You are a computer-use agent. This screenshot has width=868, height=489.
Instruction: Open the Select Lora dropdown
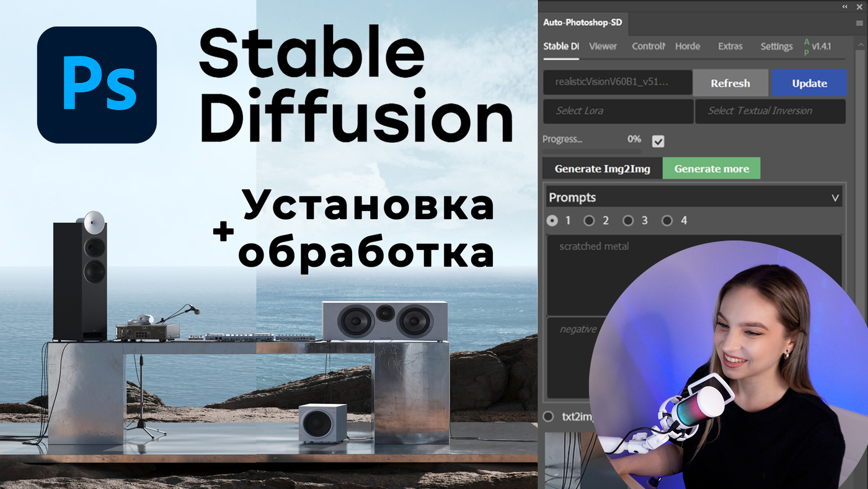coord(618,111)
